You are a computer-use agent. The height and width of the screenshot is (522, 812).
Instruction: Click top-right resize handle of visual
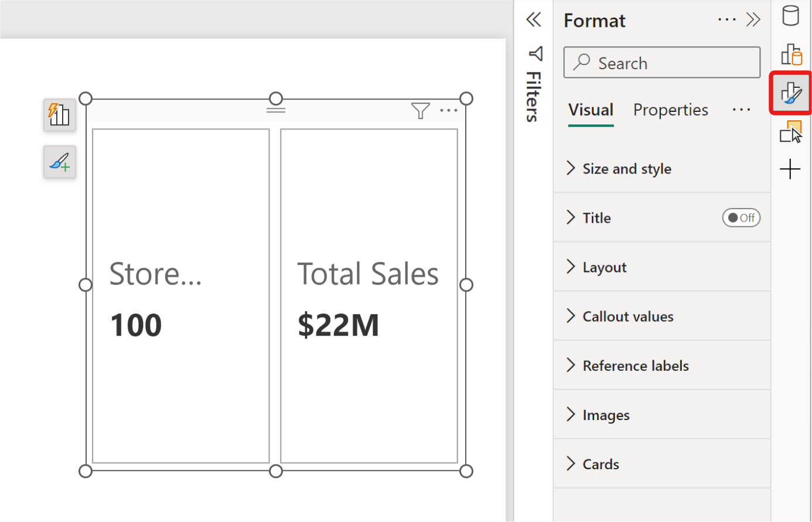(466, 98)
